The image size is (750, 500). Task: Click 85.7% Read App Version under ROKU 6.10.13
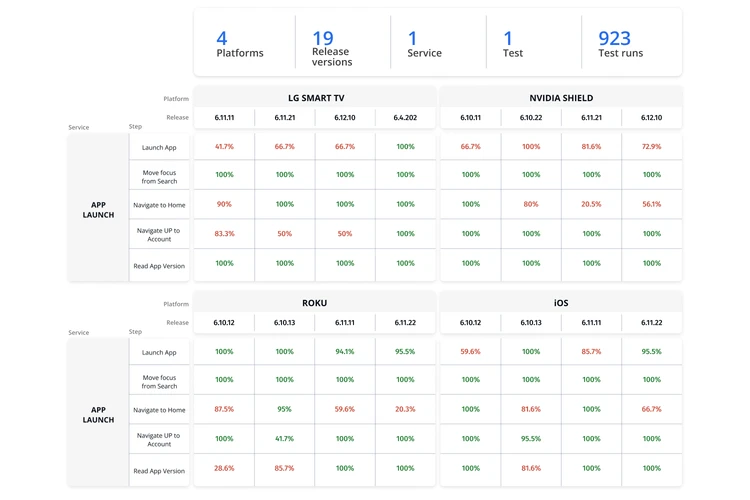(285, 468)
